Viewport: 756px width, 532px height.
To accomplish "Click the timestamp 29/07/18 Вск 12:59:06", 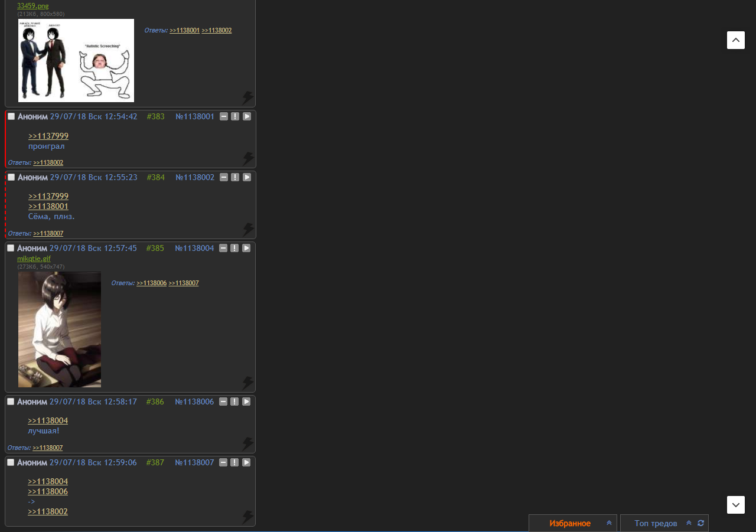I will (x=93, y=463).
